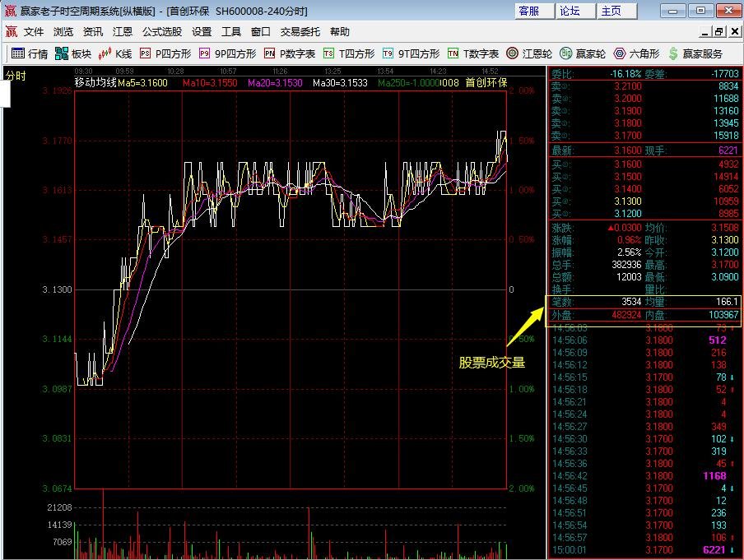
Task: Open the T四方形 tool
Action: tap(348, 53)
